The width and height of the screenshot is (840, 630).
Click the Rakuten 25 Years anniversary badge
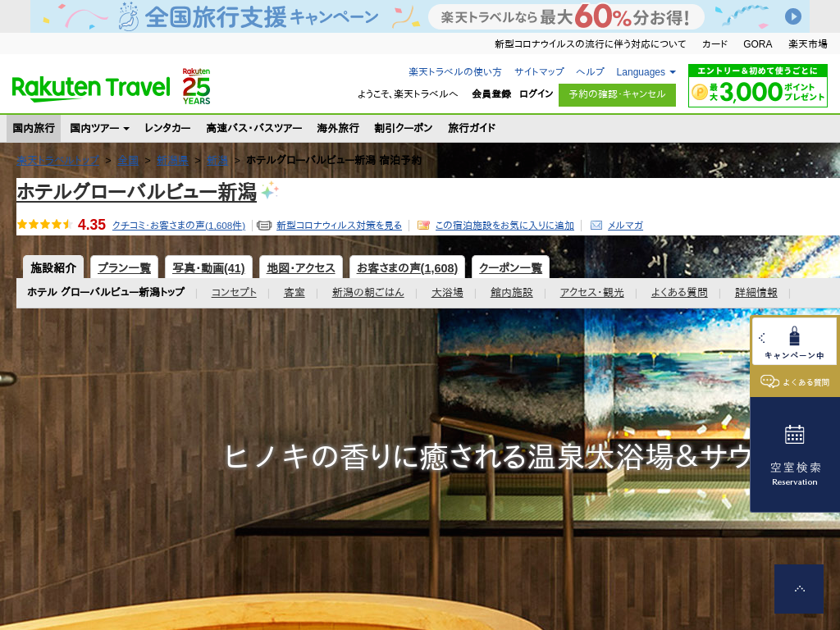tap(196, 86)
